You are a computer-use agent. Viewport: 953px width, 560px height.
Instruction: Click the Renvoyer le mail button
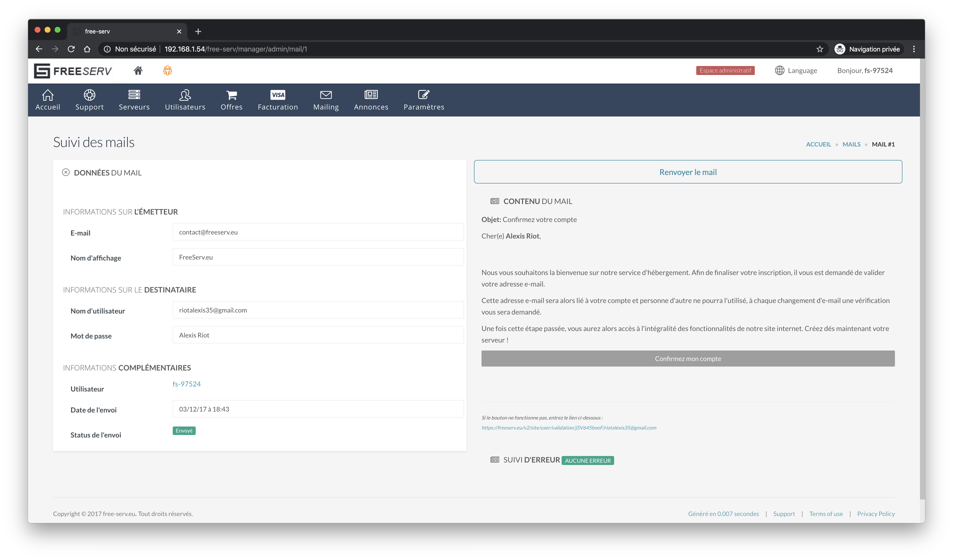687,172
